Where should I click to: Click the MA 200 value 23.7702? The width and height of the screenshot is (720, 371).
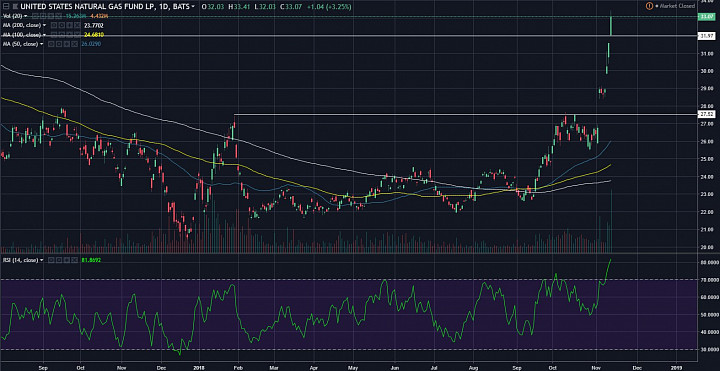(94, 25)
